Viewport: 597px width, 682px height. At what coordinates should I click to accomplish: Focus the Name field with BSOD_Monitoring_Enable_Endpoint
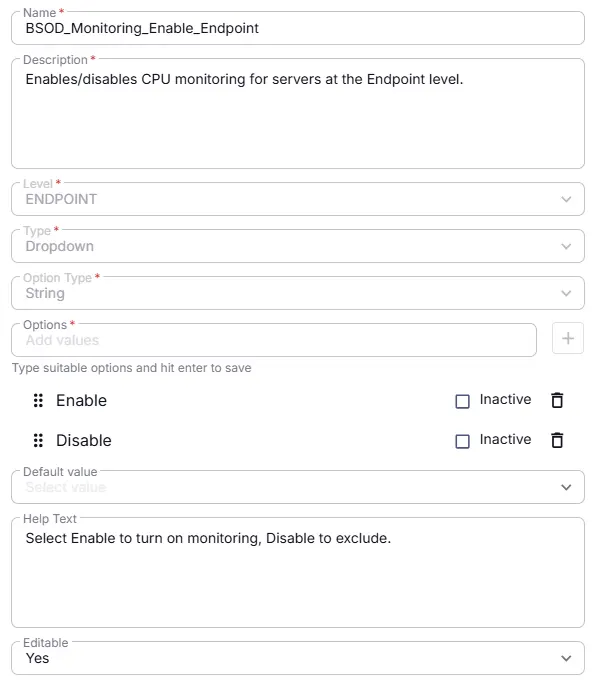(x=298, y=28)
